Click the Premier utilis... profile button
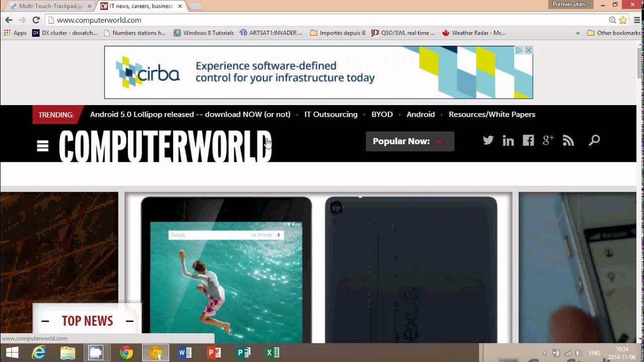The width and height of the screenshot is (644, 362). [x=571, y=4]
